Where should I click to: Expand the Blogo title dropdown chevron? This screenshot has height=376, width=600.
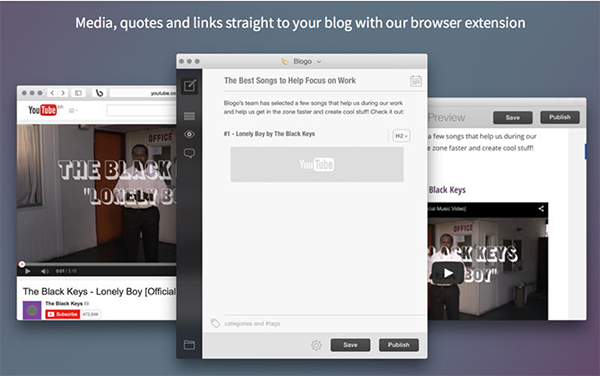[x=319, y=62]
